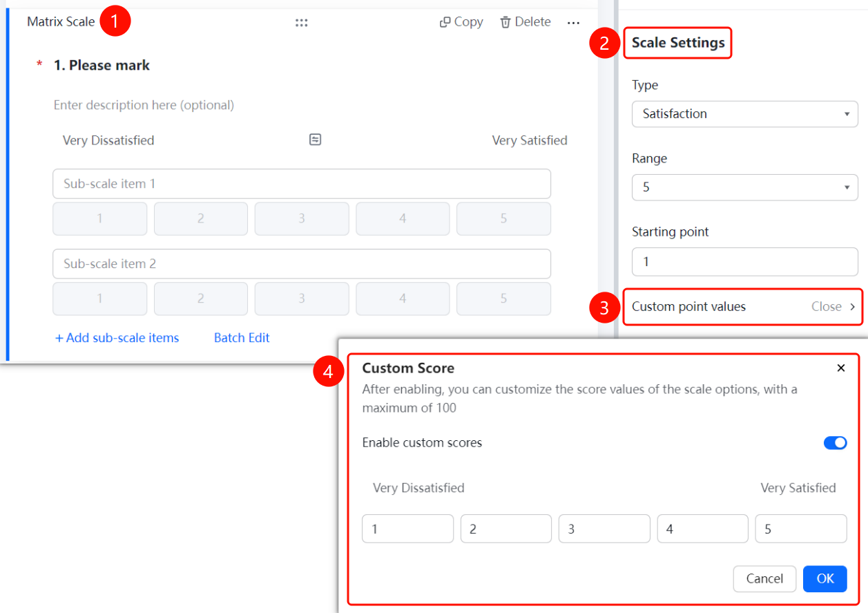
Task: Click the "Very Dissatisfied" label in the Custom Score dialog
Action: [x=418, y=488]
